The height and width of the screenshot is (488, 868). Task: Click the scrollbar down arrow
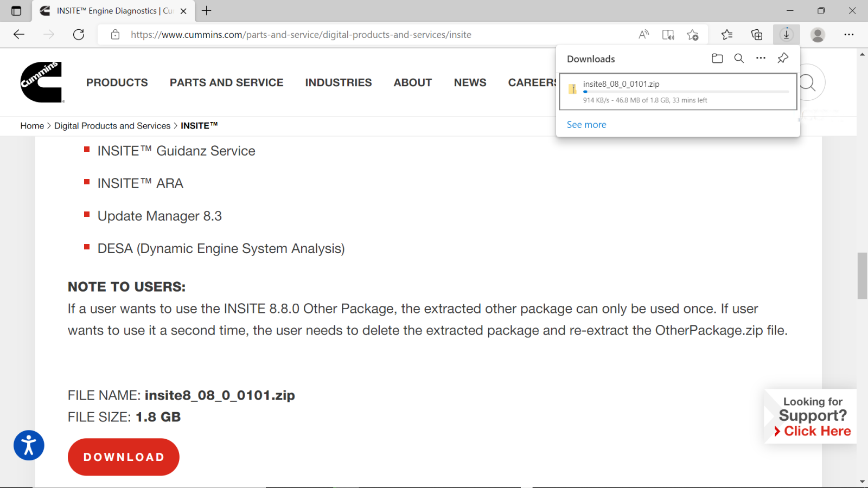[862, 481]
